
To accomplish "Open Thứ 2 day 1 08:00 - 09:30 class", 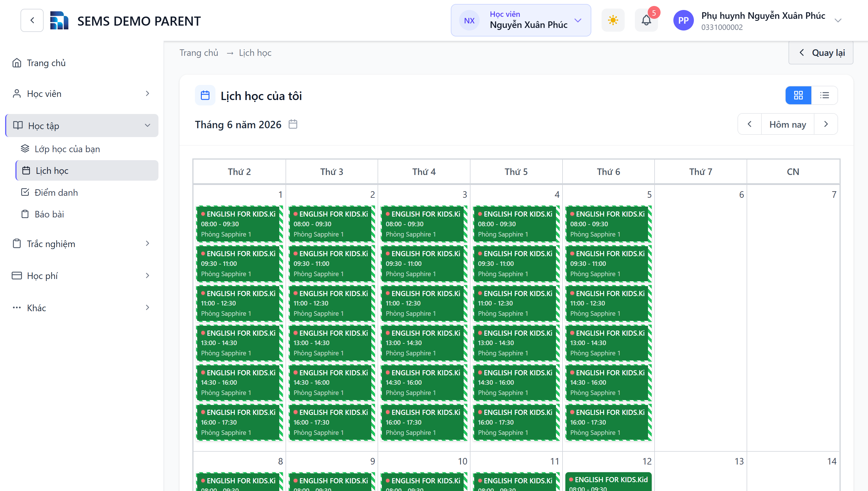I will pos(239,224).
